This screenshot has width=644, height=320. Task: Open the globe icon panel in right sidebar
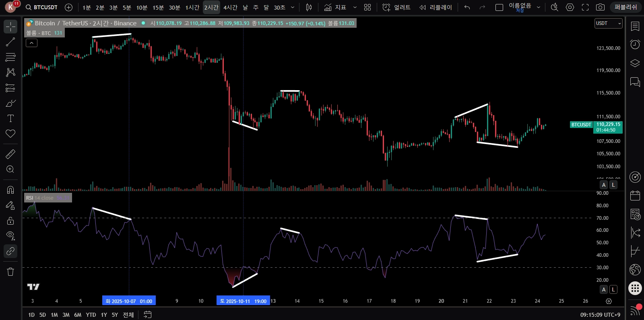pos(635,269)
